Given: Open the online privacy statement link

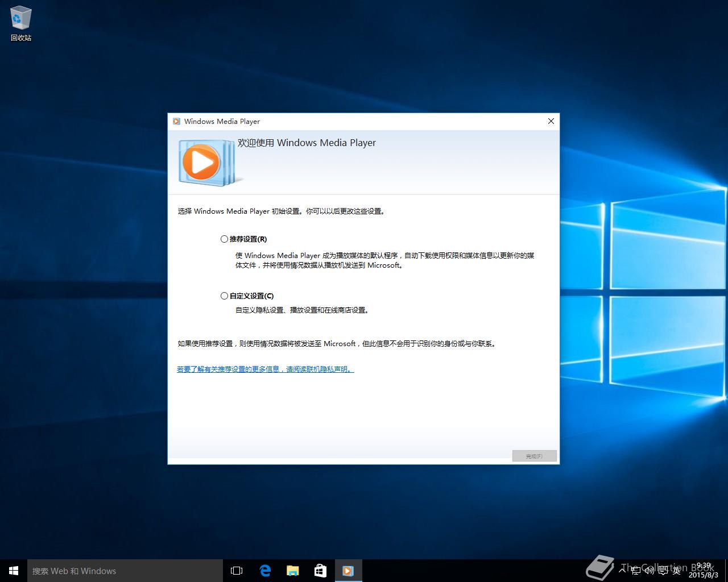Looking at the screenshot, I should tap(265, 369).
